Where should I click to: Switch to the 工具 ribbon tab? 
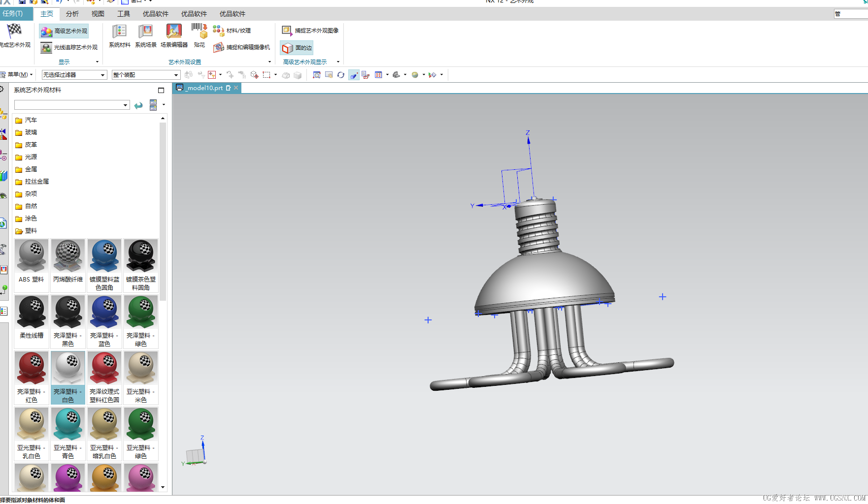[x=124, y=14]
